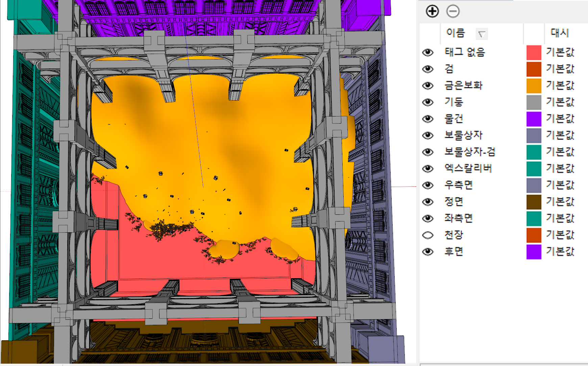Select the 보물상자-검 tag row
Viewport: 588px width, 366px height.
470,152
